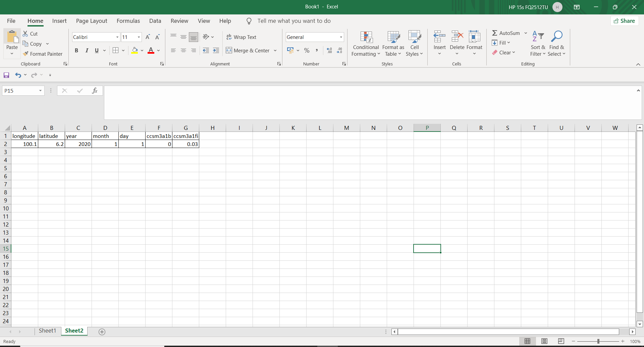Apply italic formatting
This screenshot has height=347, width=644.
87,50
